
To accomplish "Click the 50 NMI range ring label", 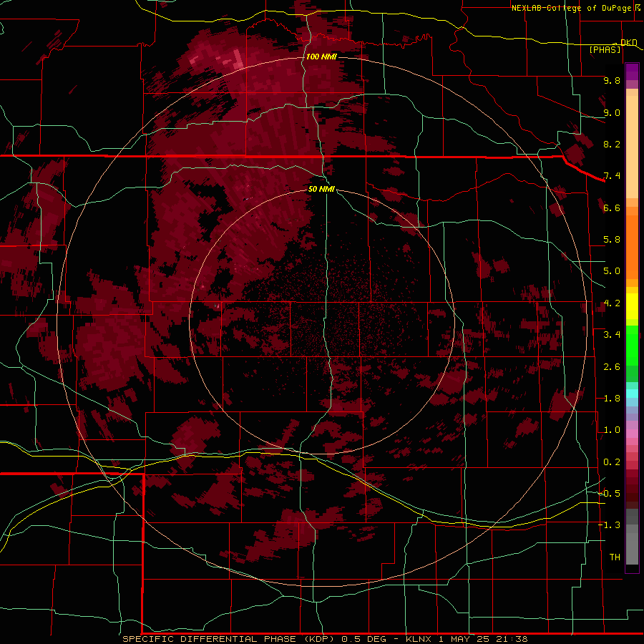I will pyautogui.click(x=321, y=189).
